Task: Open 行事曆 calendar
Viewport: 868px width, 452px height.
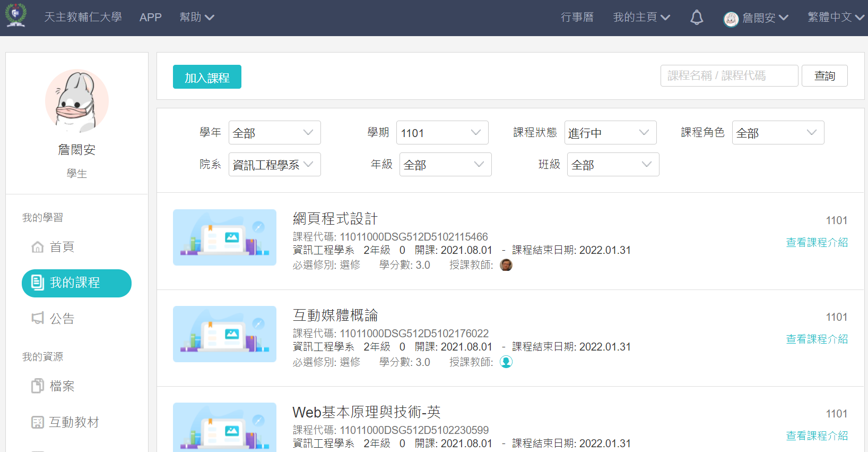Action: point(577,18)
